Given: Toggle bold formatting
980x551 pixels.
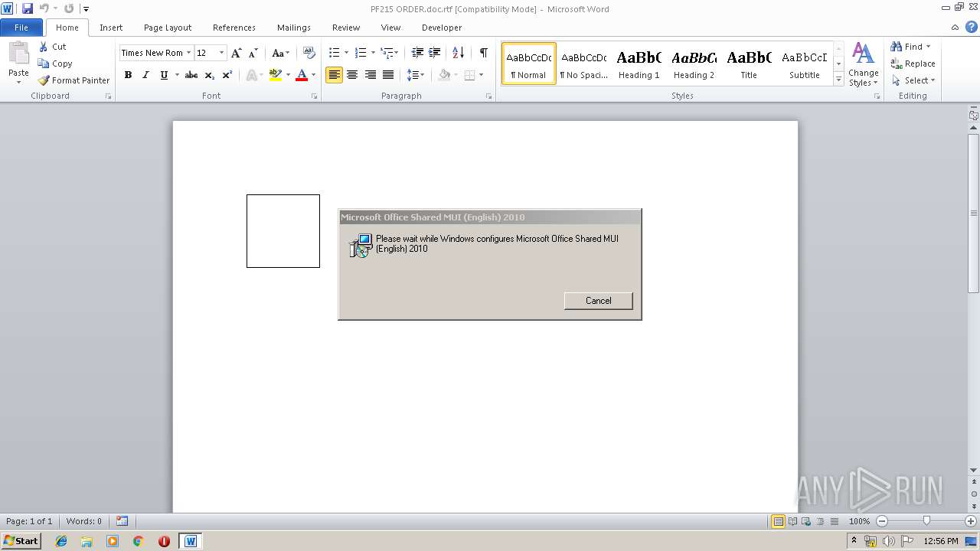Looking at the screenshot, I should point(128,75).
